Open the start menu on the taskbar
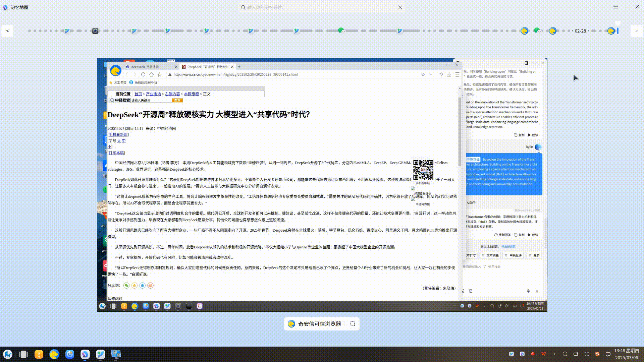 [x=8, y=354]
